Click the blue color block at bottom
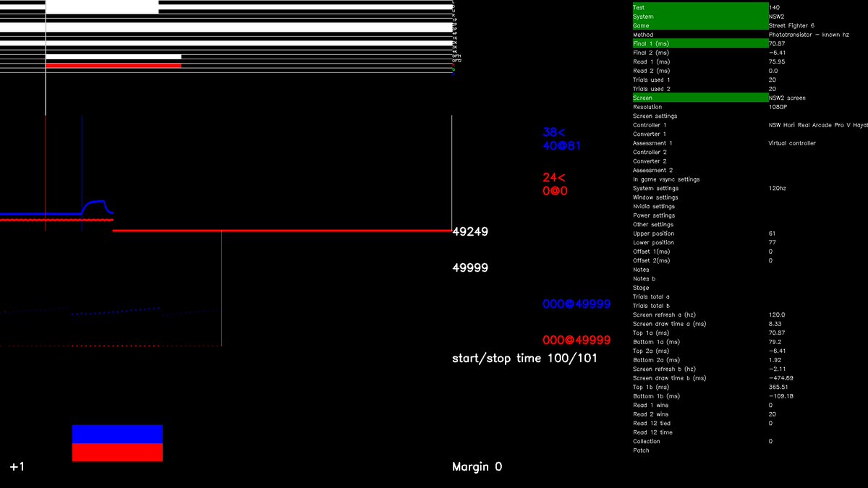 point(117,434)
